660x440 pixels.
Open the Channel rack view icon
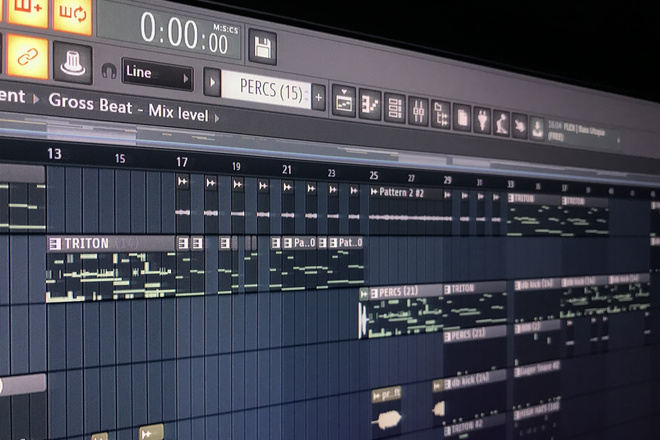coord(394,109)
